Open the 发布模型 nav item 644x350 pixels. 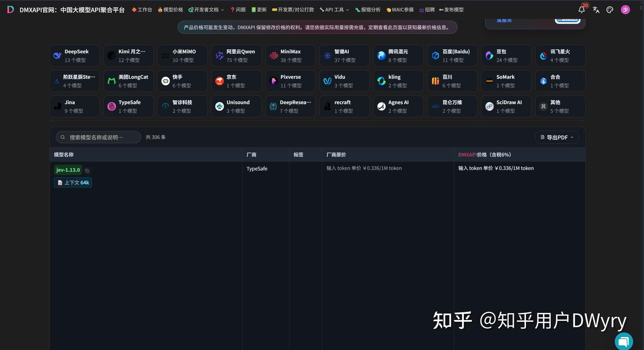(451, 10)
